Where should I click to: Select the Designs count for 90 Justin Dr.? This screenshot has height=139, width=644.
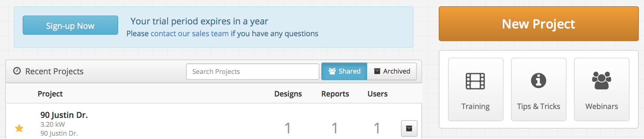click(x=288, y=128)
